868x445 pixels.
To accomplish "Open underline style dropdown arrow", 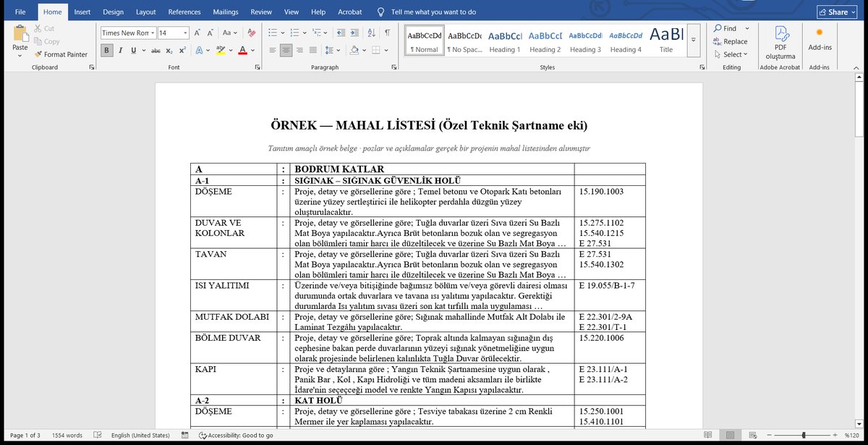I will pos(142,50).
